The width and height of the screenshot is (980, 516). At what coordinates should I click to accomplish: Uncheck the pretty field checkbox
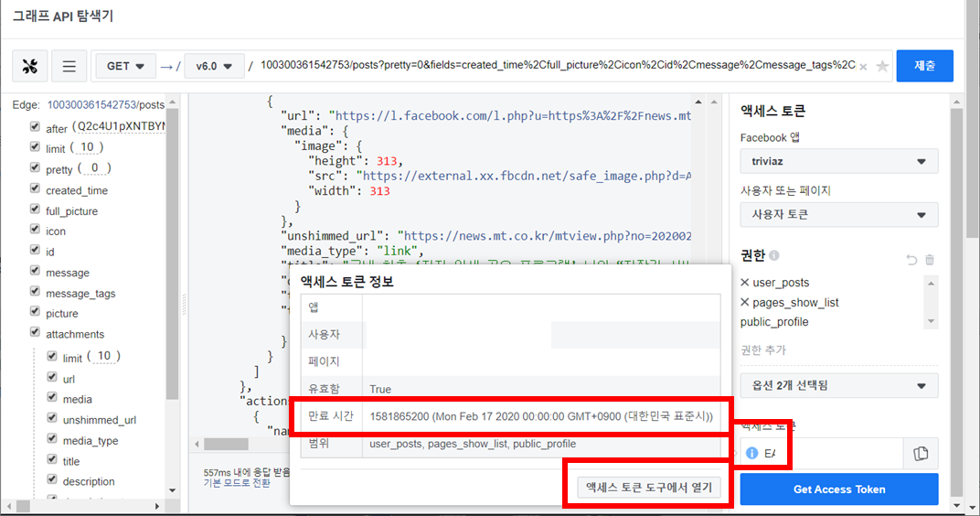(35, 167)
